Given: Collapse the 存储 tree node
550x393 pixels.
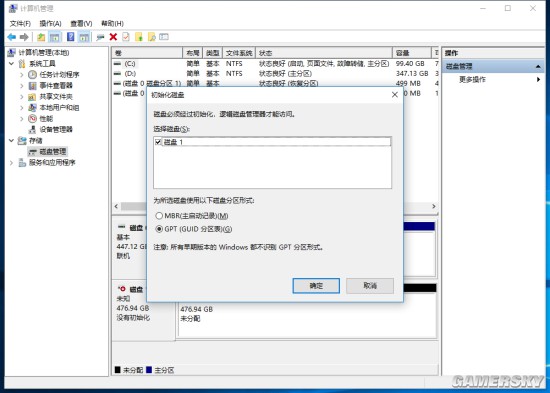Looking at the screenshot, I should click(11, 140).
